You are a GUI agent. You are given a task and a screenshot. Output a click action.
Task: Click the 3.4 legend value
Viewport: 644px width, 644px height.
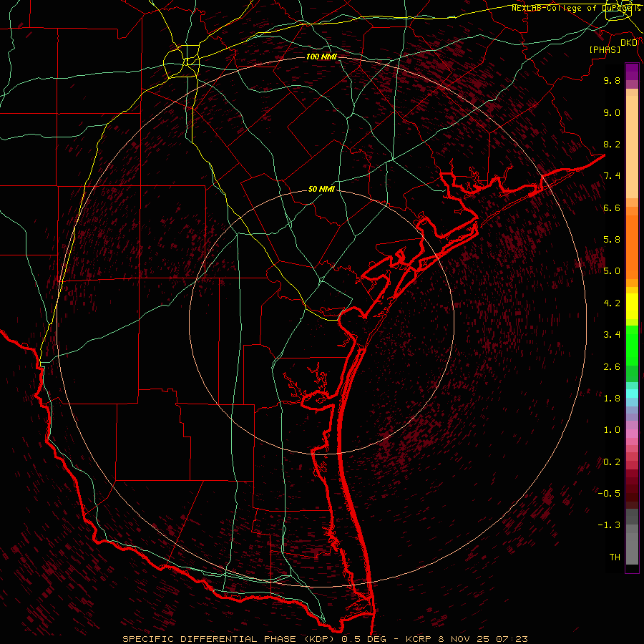pos(612,335)
